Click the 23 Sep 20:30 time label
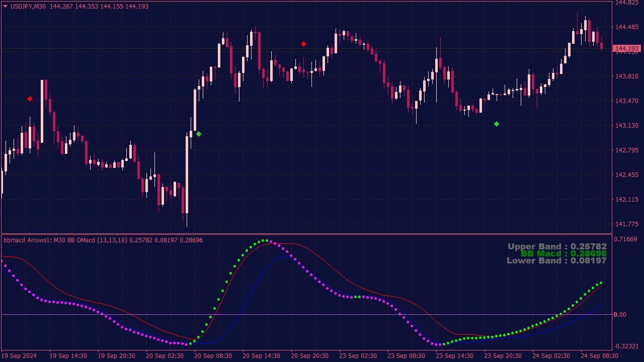Viewport: 644px width, 362px height. pos(503,356)
